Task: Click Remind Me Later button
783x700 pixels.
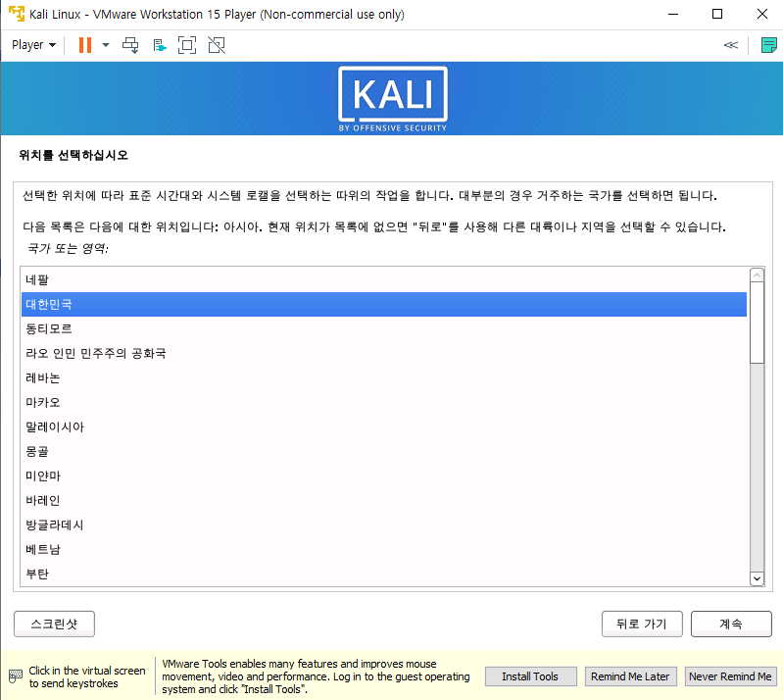Action: pyautogui.click(x=630, y=676)
